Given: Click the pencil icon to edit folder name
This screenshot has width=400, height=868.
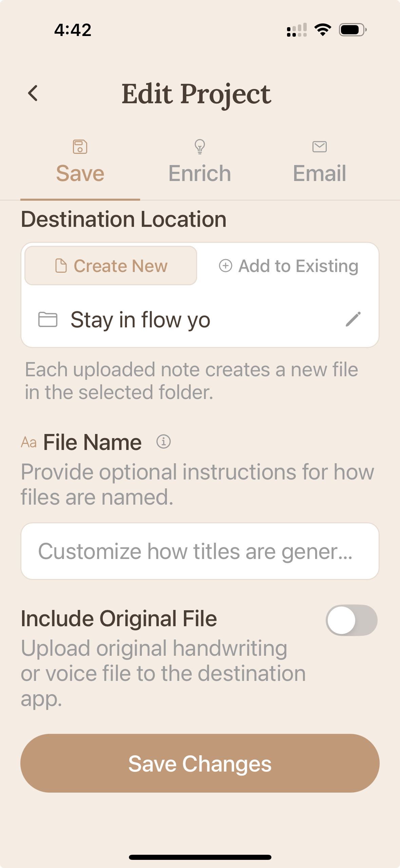Looking at the screenshot, I should pyautogui.click(x=353, y=320).
